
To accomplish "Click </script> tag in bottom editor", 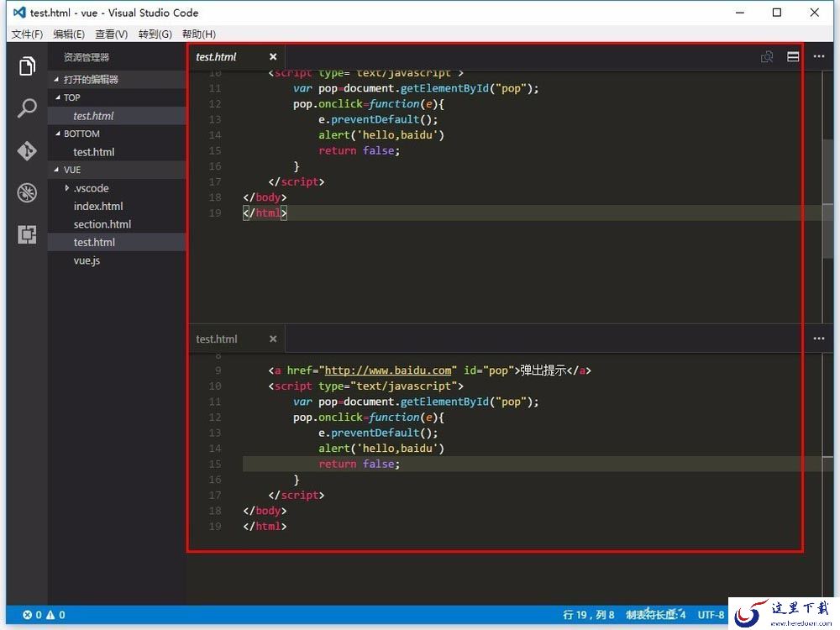I will pos(297,495).
